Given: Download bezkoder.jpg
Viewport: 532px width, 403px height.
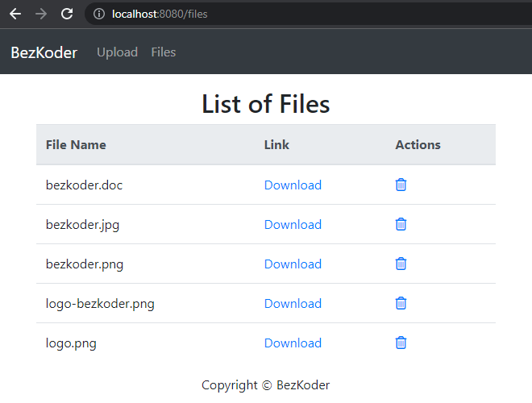Looking at the screenshot, I should pos(293,225).
